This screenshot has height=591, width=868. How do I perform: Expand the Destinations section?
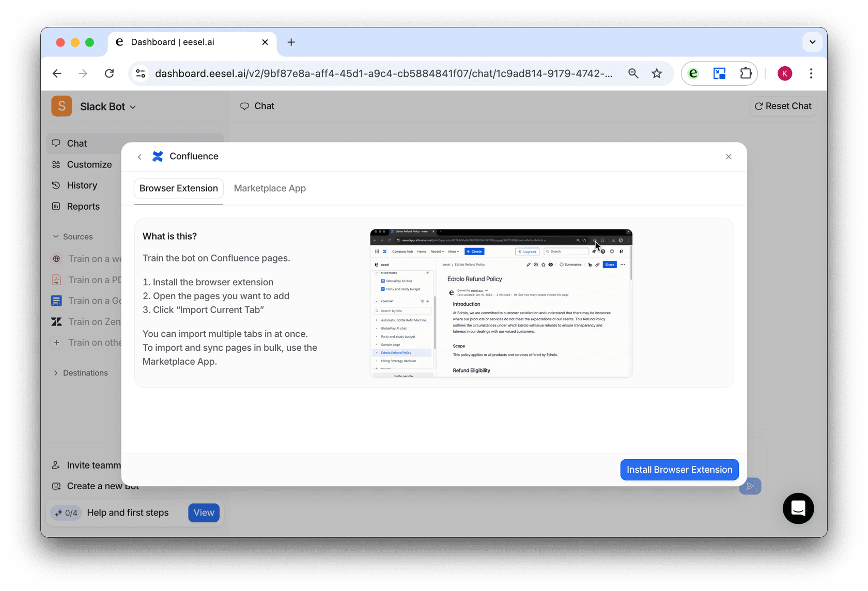click(x=56, y=372)
